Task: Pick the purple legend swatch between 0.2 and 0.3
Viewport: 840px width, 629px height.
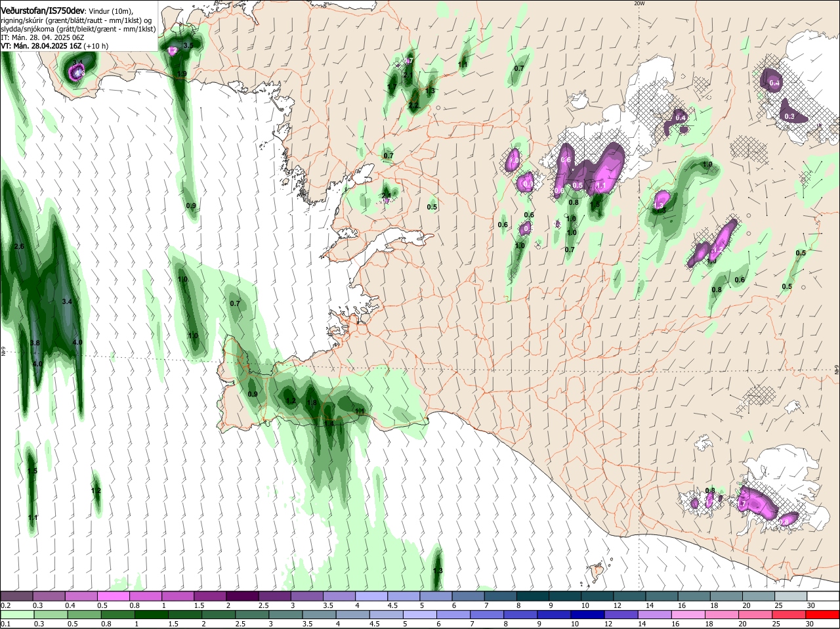Action: [x=17, y=596]
